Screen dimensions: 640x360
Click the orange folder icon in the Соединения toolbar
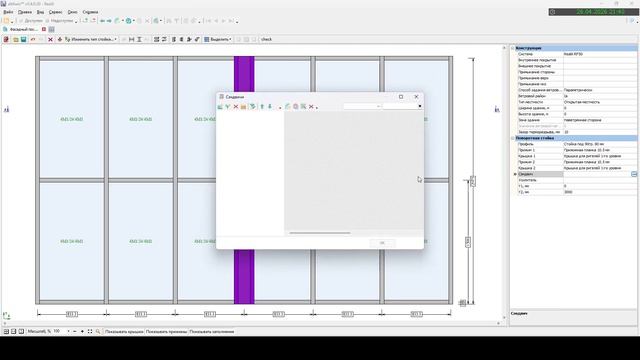(243, 107)
